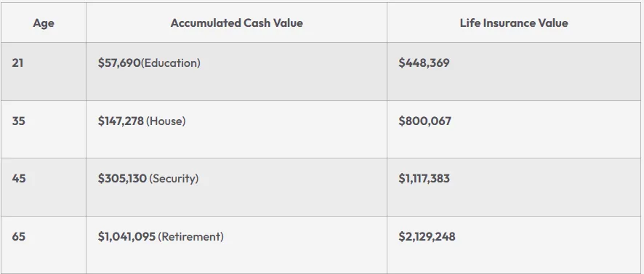Viewport: 644px width, 274px height.
Task: Click the (Education) label text
Action: [170, 63]
